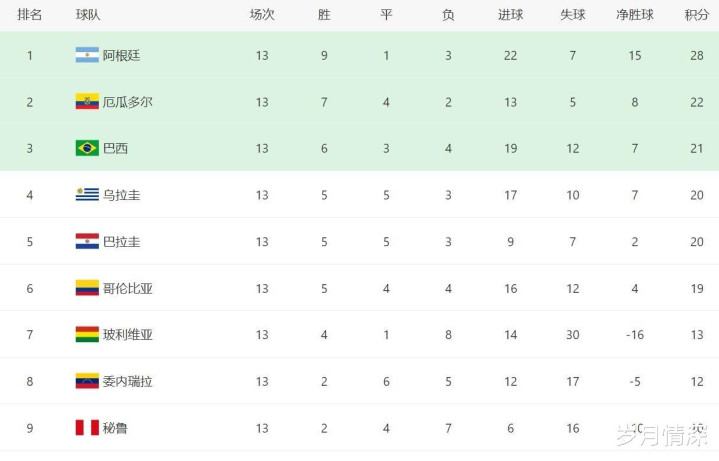Click the Uruguay flag icon
719x461 pixels.
point(87,194)
